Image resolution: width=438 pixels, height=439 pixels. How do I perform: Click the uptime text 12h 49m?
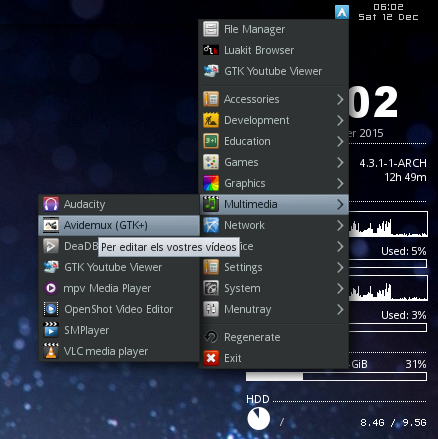click(405, 177)
